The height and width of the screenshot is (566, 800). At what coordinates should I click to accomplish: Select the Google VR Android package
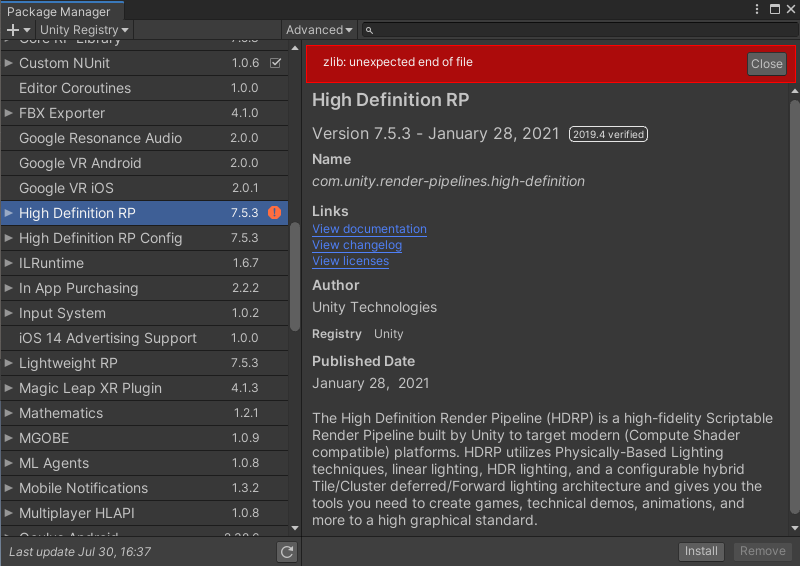pos(144,163)
